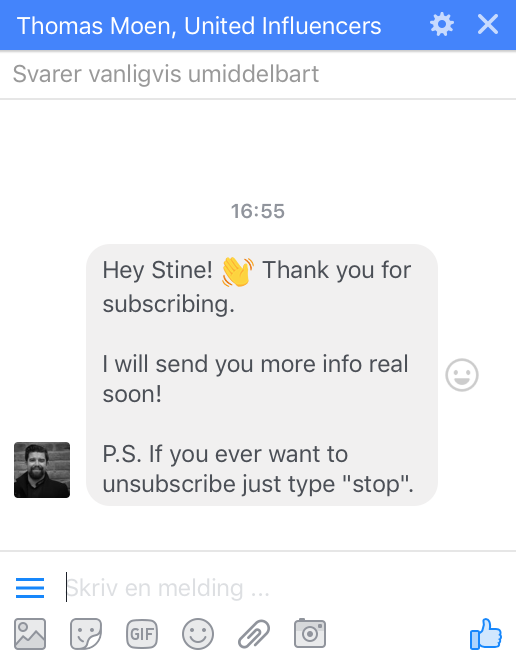Click the P.S. unsubscribe "stop" text

(x=258, y=469)
